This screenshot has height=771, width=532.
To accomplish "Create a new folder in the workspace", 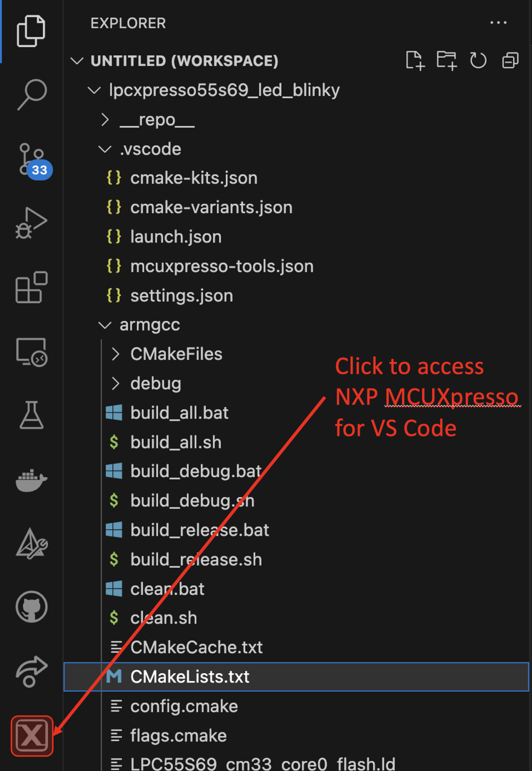I will coord(447,60).
